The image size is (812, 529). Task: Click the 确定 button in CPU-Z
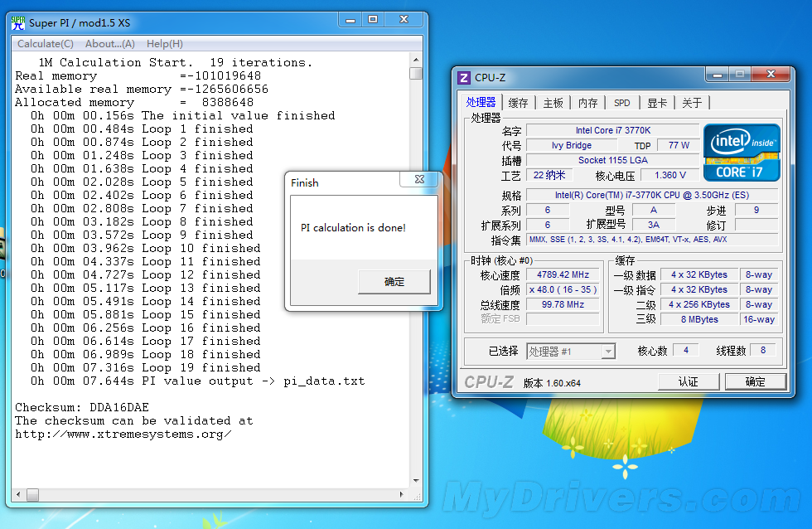click(755, 382)
